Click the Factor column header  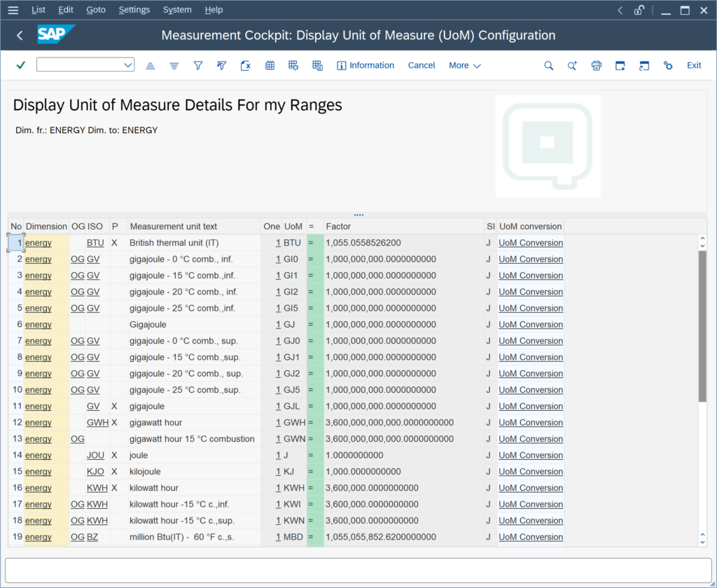click(404, 226)
